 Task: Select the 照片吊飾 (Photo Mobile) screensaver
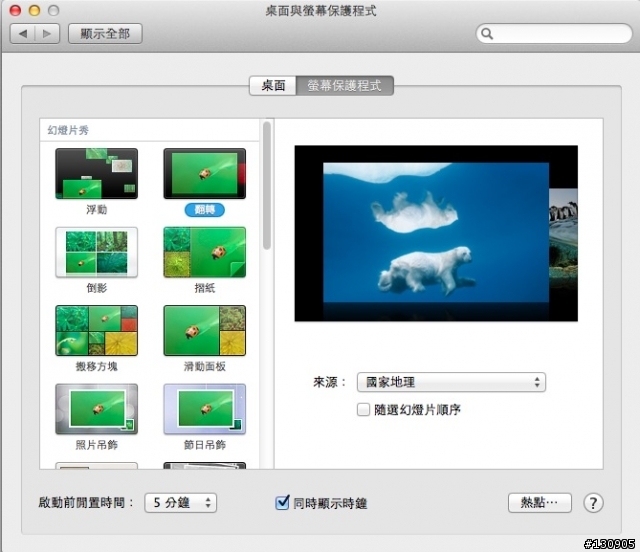[x=96, y=409]
